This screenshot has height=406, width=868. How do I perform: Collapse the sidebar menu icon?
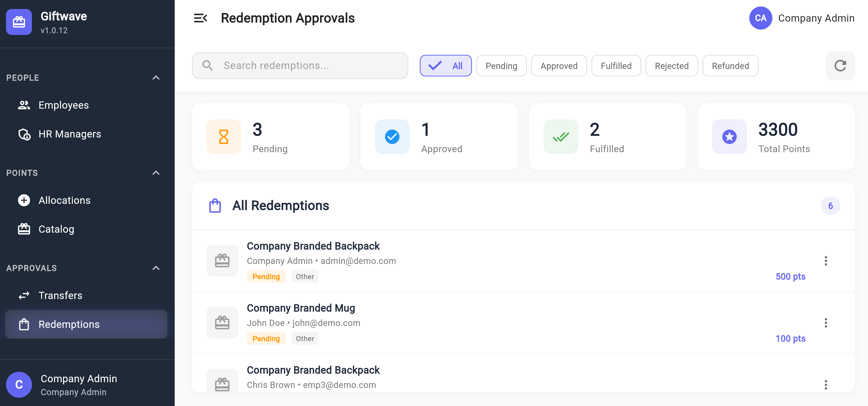[200, 18]
